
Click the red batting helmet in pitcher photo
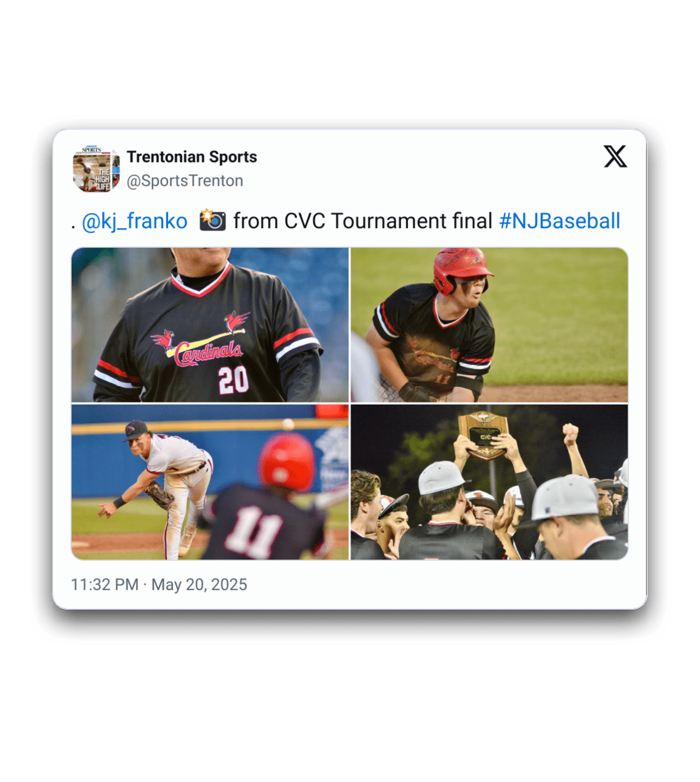[288, 462]
